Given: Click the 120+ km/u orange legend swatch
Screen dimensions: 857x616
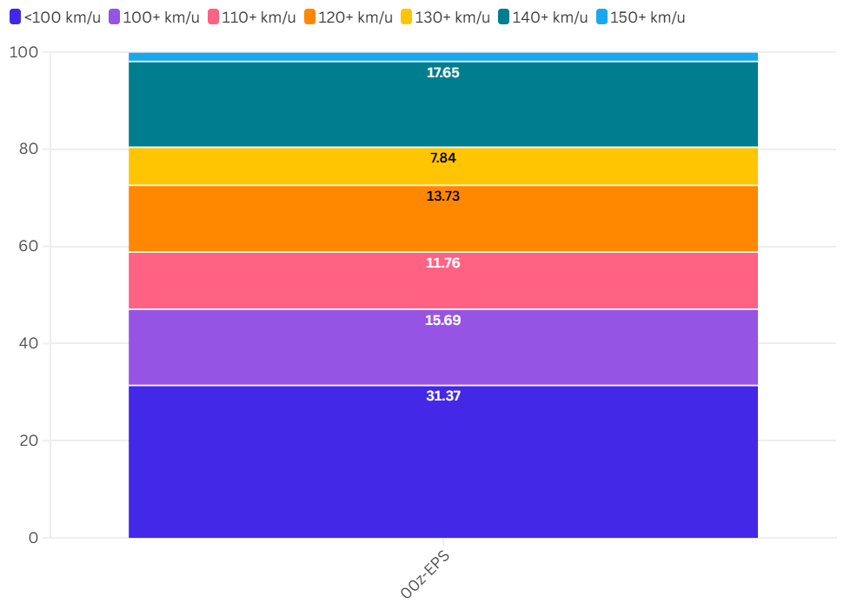Looking at the screenshot, I should coord(309,17).
